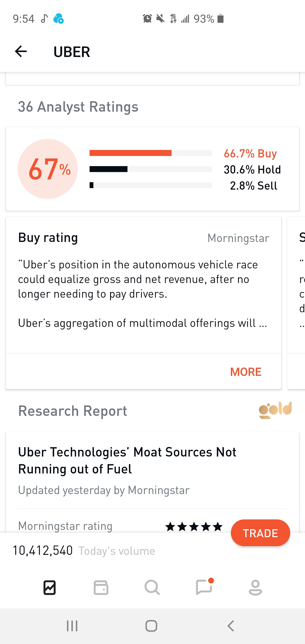Tap the TRADE button
This screenshot has width=305, height=644.
click(260, 533)
